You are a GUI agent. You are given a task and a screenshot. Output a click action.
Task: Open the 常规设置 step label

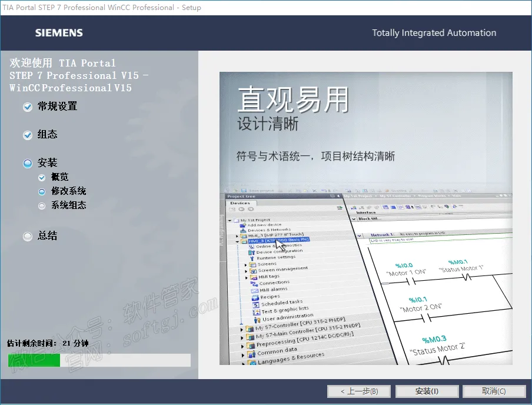[x=57, y=107]
